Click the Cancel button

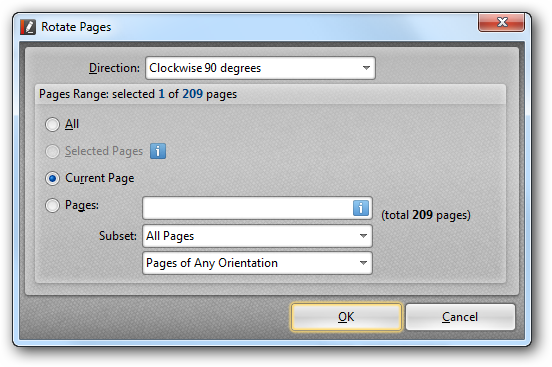tap(460, 317)
